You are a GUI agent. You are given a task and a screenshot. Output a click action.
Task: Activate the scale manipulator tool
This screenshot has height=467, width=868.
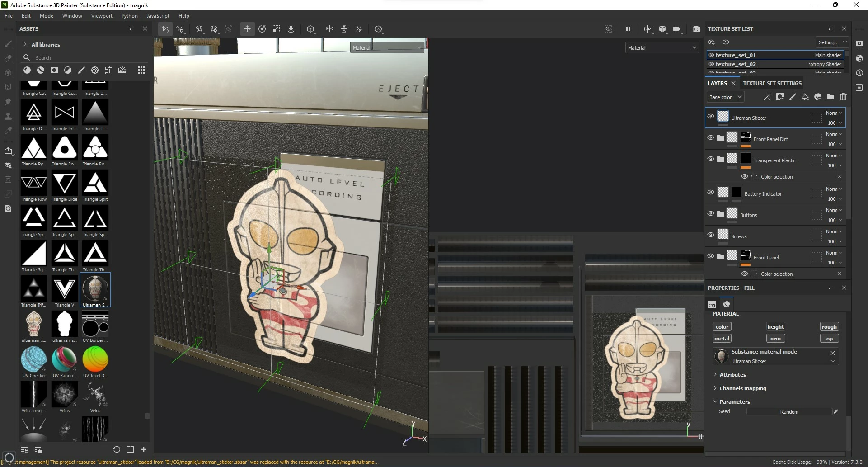(277, 29)
